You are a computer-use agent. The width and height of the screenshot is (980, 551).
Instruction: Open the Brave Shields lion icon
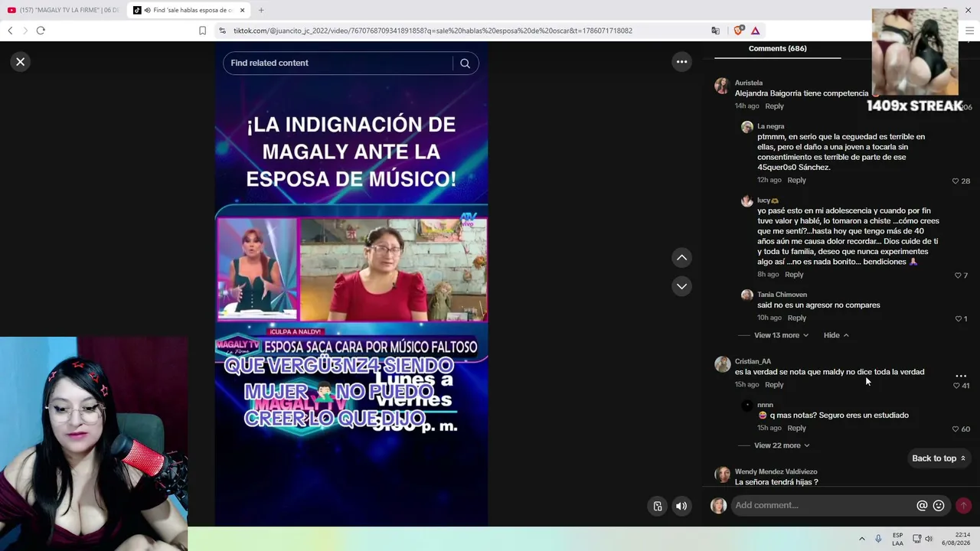[x=738, y=31]
